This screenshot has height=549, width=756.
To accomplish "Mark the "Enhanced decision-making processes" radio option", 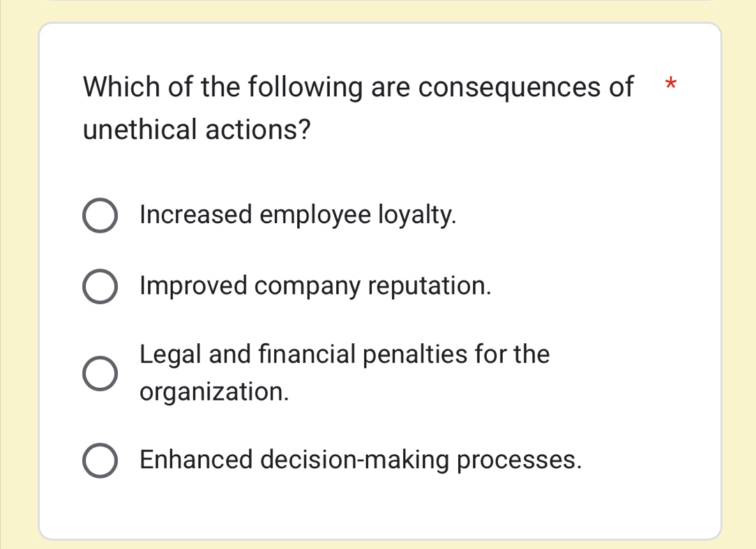I will tap(100, 461).
